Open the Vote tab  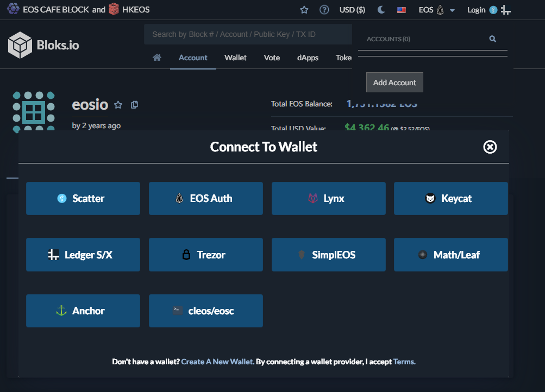tap(272, 58)
